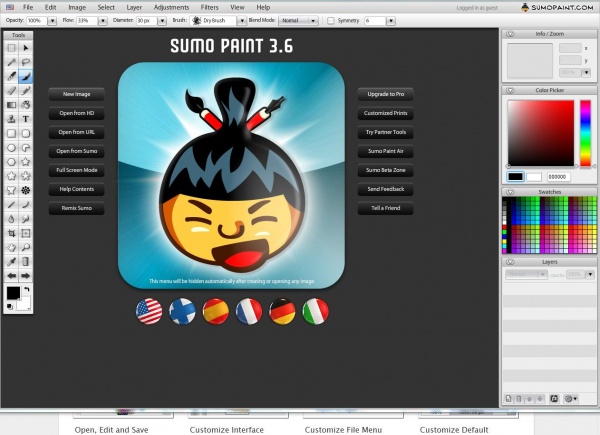
Task: Open the Dry Brush selector dropdown
Action: click(x=241, y=21)
